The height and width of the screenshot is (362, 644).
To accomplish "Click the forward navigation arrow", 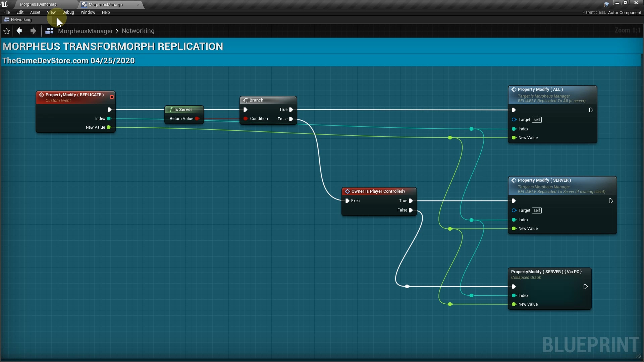I will coord(33,31).
